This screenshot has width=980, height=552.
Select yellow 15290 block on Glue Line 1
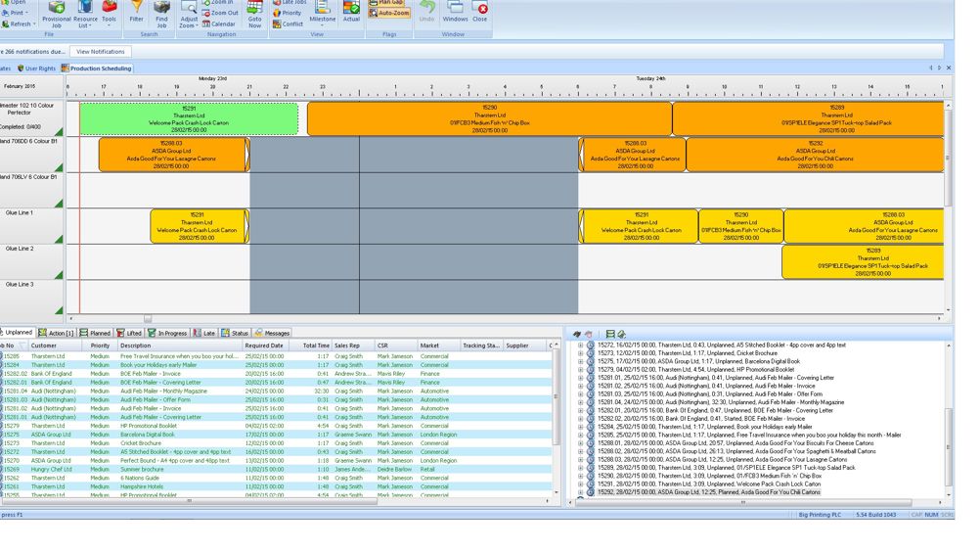pyautogui.click(x=741, y=226)
